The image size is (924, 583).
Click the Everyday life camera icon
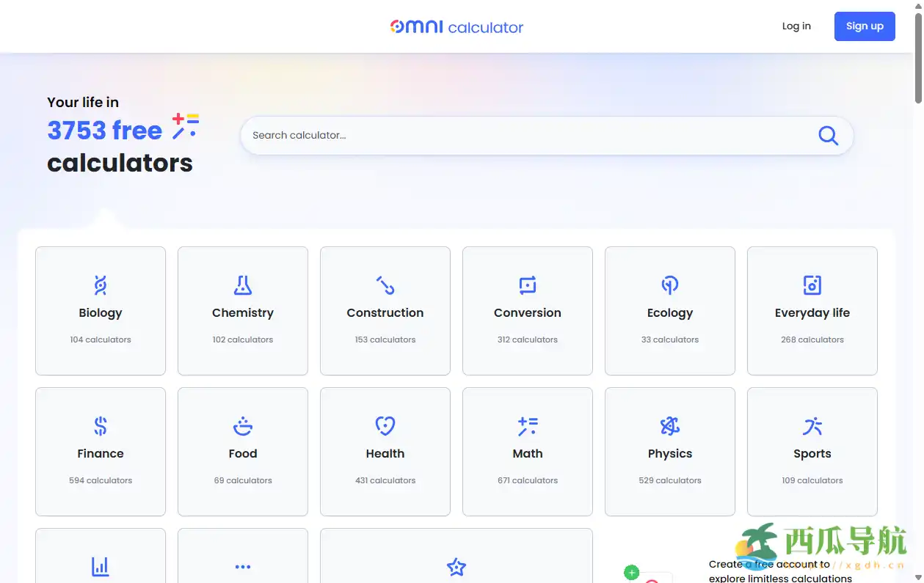tap(812, 285)
